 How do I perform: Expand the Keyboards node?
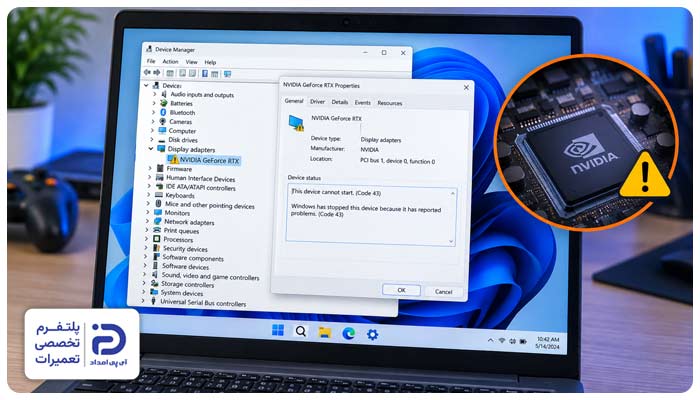tap(149, 195)
